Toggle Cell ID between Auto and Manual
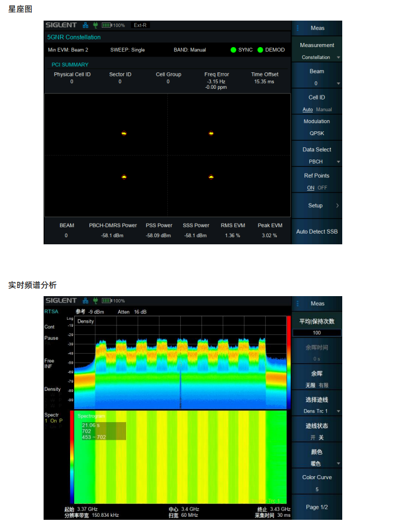420x521 pixels. pos(317,104)
